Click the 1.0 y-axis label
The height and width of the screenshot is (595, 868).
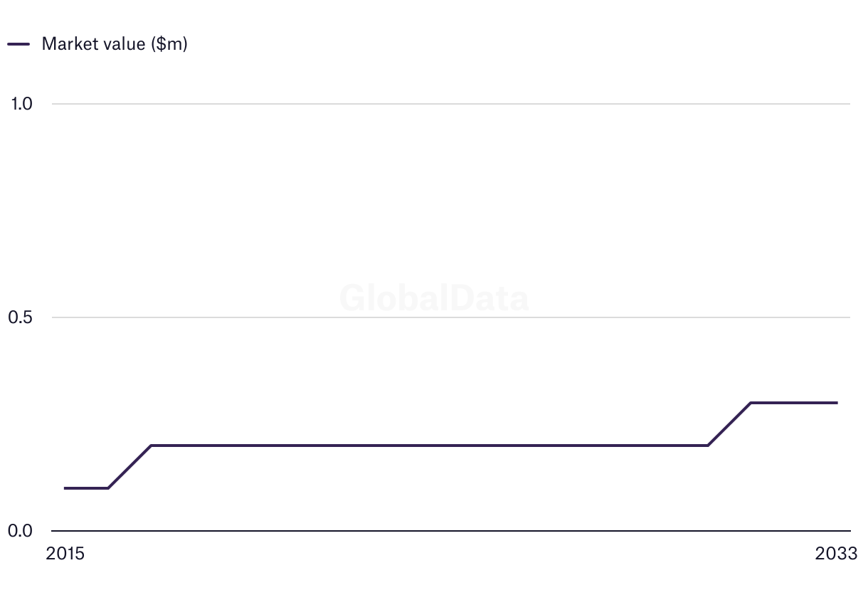click(x=21, y=104)
